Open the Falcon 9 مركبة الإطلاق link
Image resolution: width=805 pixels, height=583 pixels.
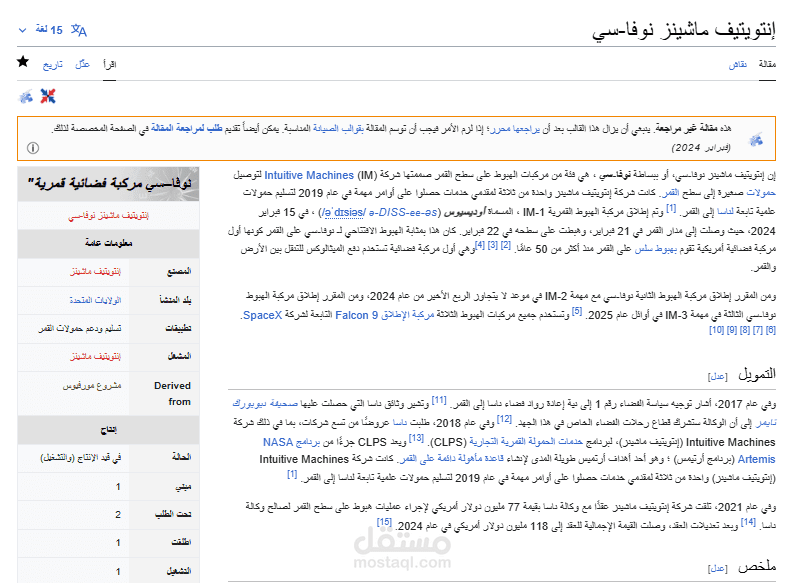(x=385, y=315)
